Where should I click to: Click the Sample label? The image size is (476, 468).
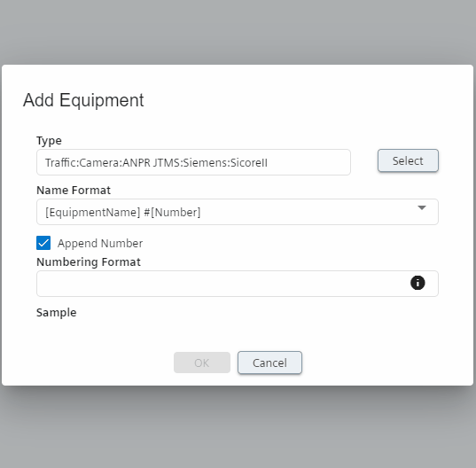point(57,313)
